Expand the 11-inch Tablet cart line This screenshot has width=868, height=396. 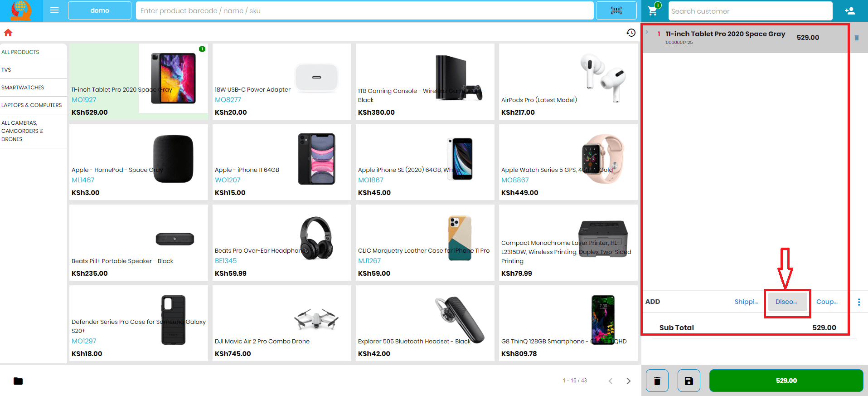(x=647, y=33)
